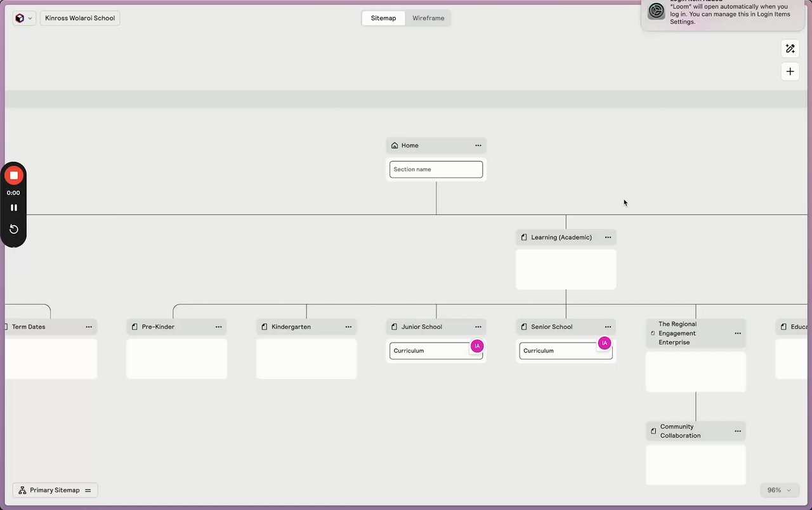
Task: Open the Home page options menu
Action: [x=478, y=145]
